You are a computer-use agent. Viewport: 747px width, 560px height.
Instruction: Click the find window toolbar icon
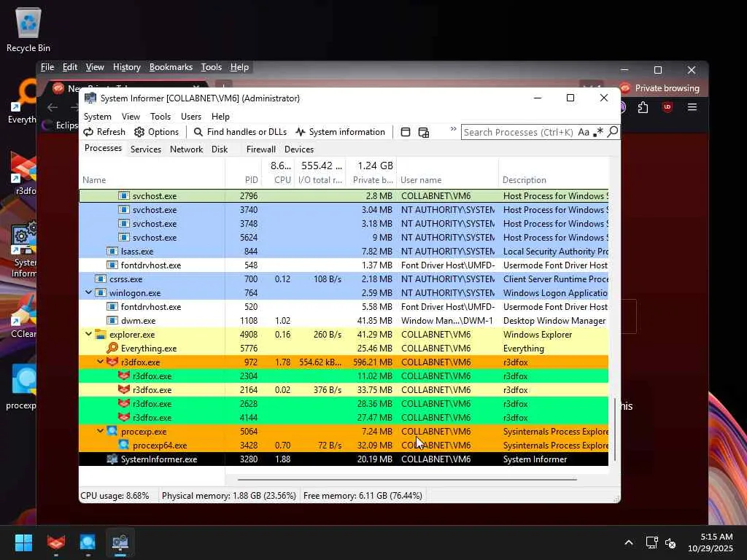406,132
